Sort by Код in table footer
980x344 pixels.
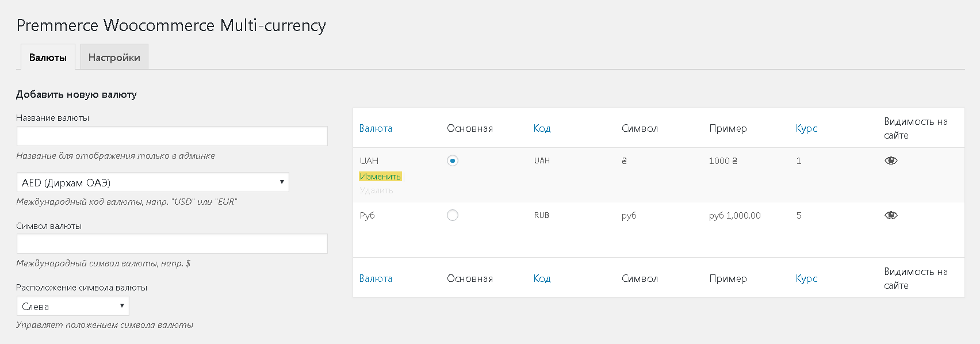tap(542, 278)
